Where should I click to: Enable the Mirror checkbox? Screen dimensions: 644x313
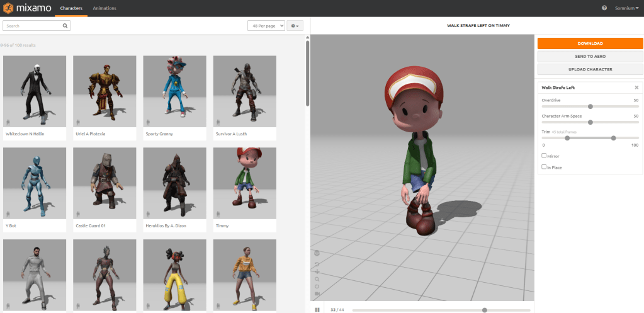tap(545, 156)
